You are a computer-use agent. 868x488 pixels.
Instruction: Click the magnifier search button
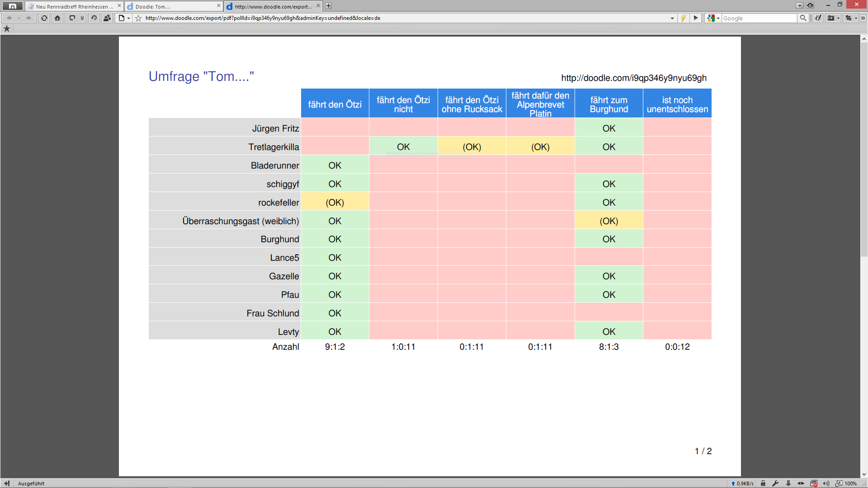tap(803, 18)
